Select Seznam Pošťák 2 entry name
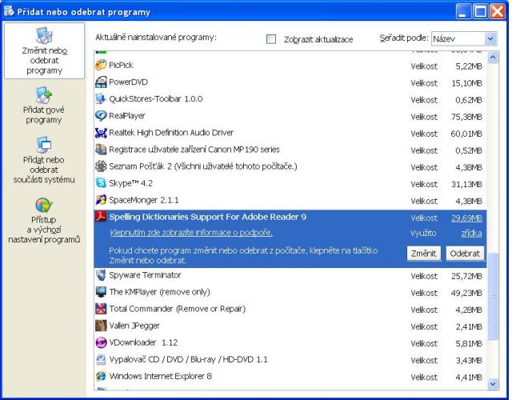Image resolution: width=532 pixels, height=400 pixels. [x=203, y=166]
